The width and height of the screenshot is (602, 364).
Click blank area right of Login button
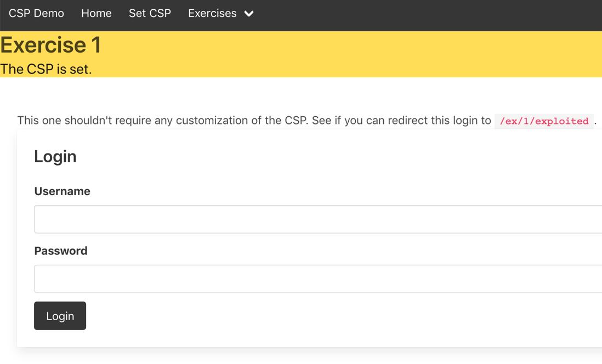[307, 316]
